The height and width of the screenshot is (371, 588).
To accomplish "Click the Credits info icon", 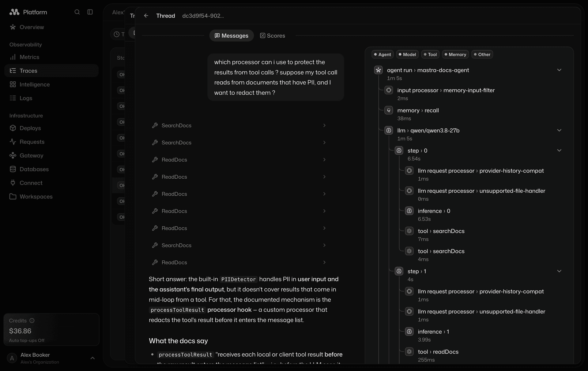I will point(32,321).
